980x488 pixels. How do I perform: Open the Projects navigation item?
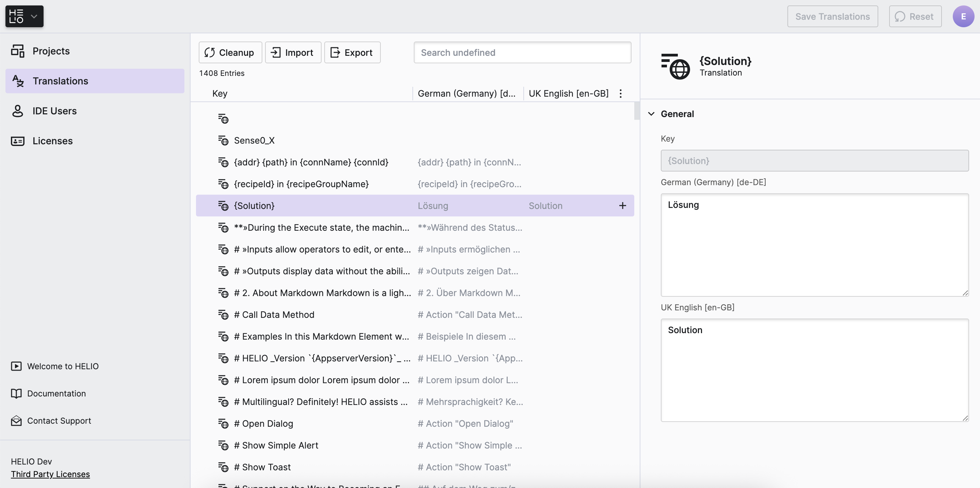click(51, 51)
